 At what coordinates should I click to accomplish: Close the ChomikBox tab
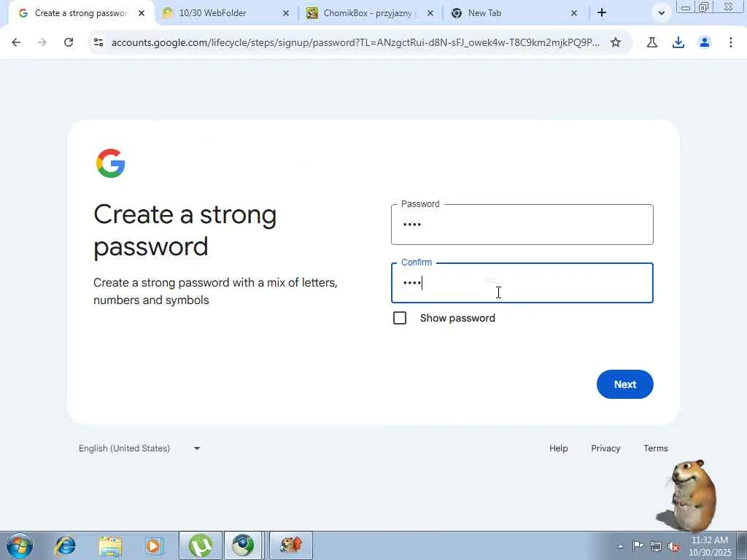430,13
